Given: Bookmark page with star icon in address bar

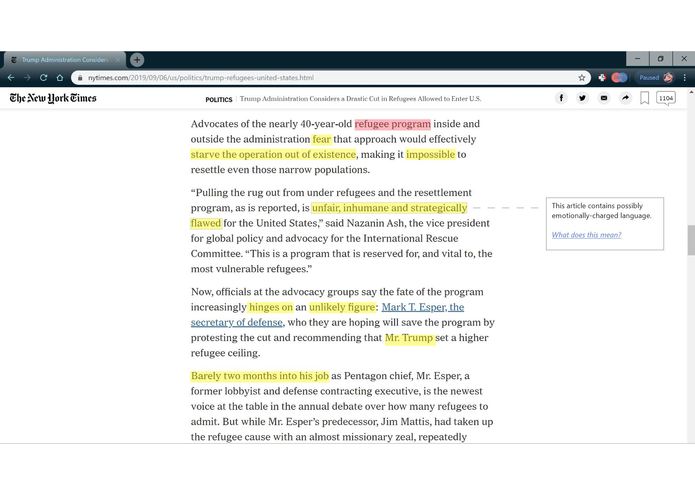Looking at the screenshot, I should pyautogui.click(x=582, y=78).
